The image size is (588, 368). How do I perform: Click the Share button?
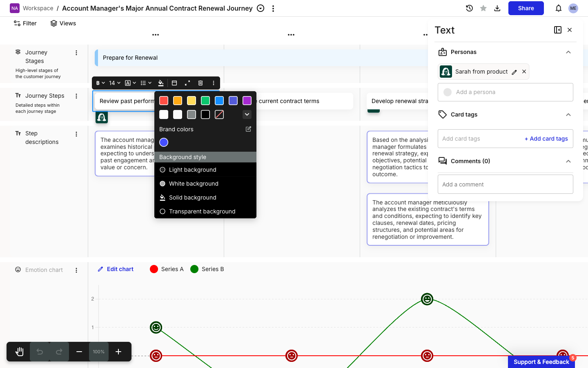[526, 8]
